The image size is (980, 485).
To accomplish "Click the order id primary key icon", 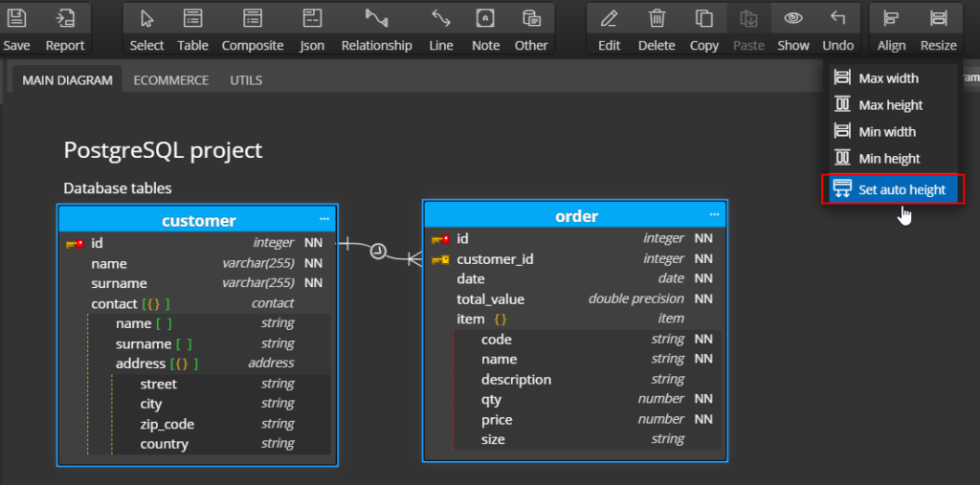I will click(x=440, y=239).
